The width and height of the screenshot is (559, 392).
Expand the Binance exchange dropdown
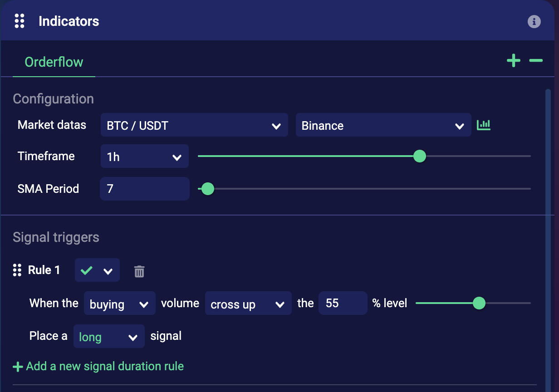point(383,125)
